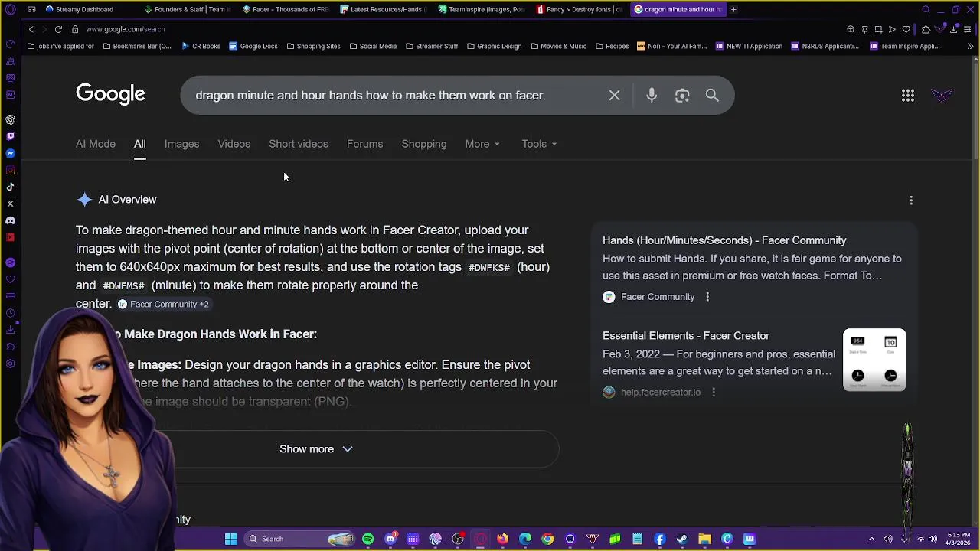This screenshot has height=551, width=980.
Task: Open search by image (Google Lens)
Action: pos(682,96)
